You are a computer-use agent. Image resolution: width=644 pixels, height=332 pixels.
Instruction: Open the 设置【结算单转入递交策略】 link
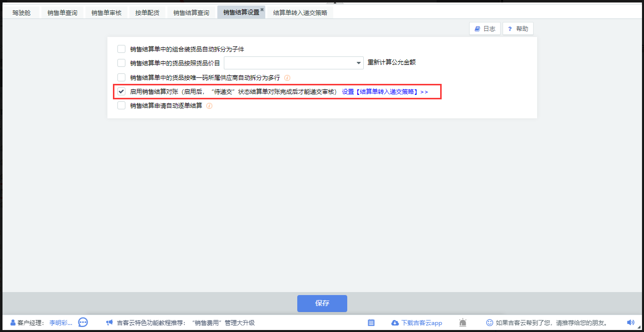pyautogui.click(x=385, y=92)
